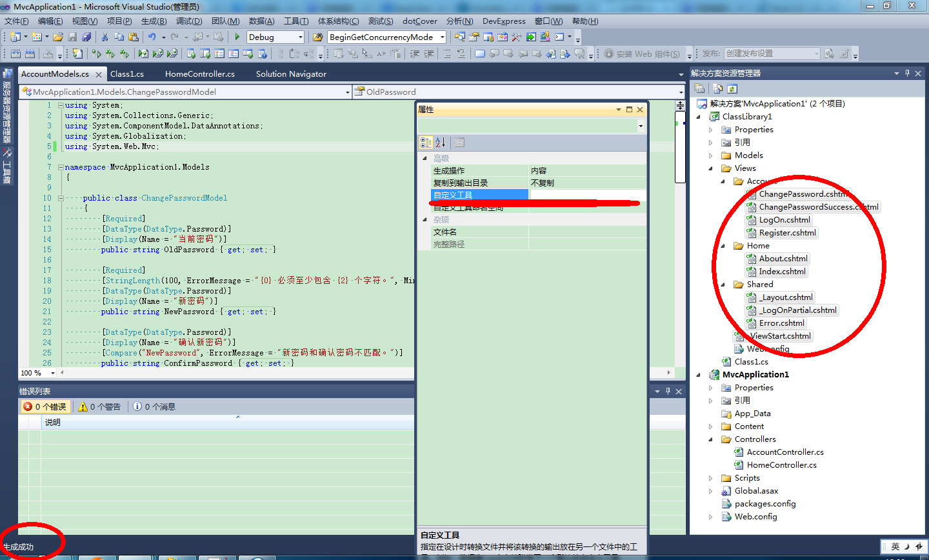Click the Decrease Indent toolbar icon
The height and width of the screenshot is (560, 929).
coord(414,54)
